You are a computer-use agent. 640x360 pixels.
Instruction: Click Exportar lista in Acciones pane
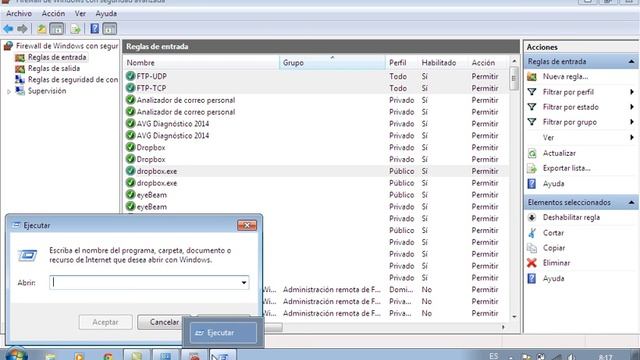pos(567,168)
